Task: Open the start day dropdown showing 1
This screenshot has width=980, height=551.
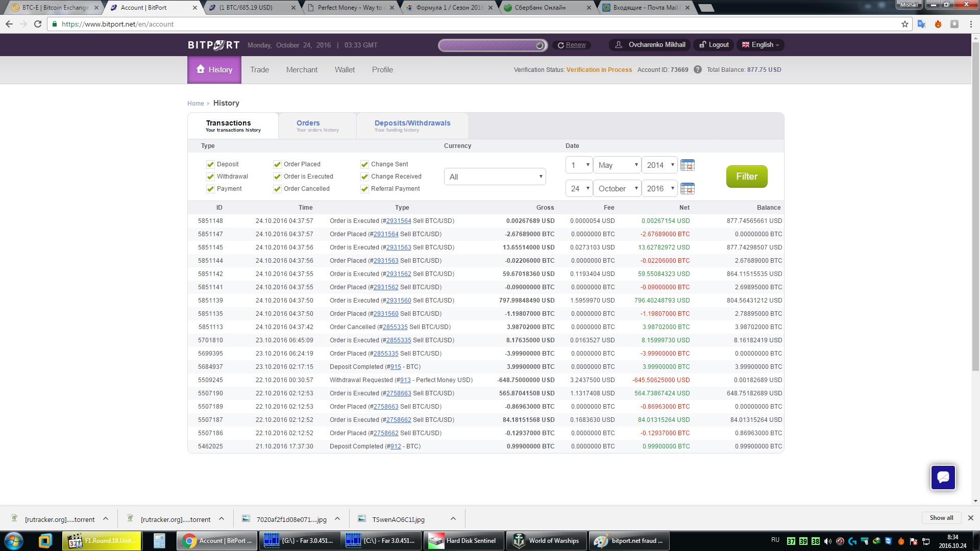Action: click(579, 165)
